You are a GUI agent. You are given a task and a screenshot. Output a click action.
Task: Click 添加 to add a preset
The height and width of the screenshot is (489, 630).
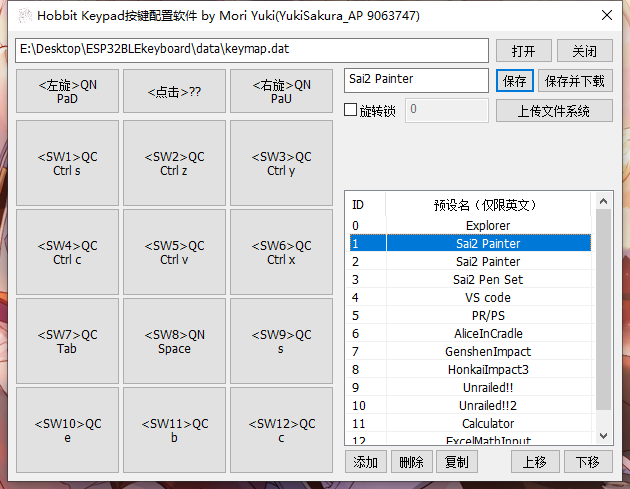365,462
